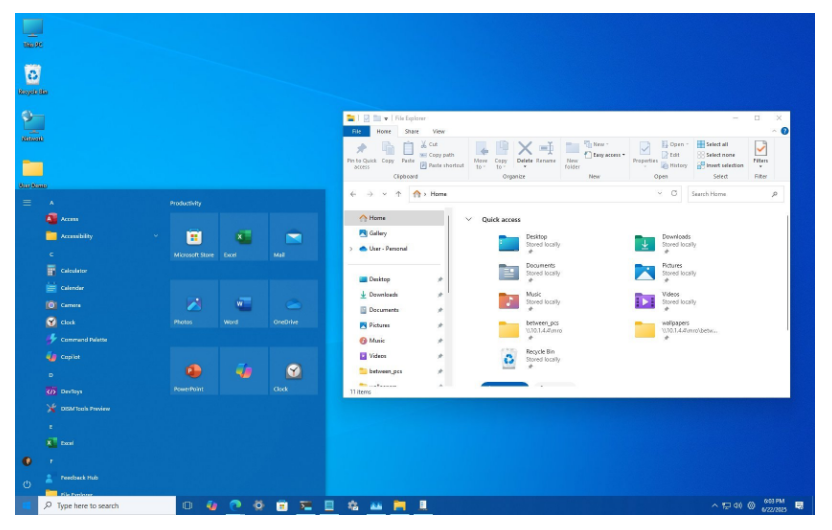Open the Easy access dropdown

pyautogui.click(x=608, y=155)
